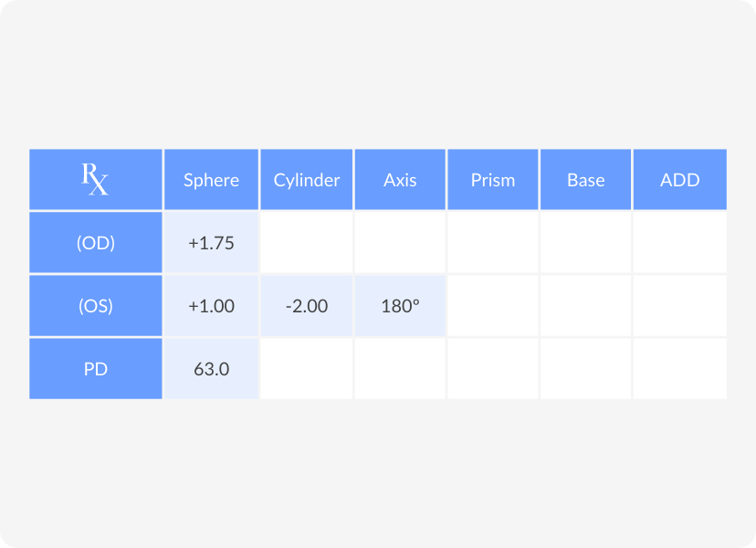This screenshot has height=548, width=756.
Task: Select the Cylinder column header
Action: coord(307,179)
